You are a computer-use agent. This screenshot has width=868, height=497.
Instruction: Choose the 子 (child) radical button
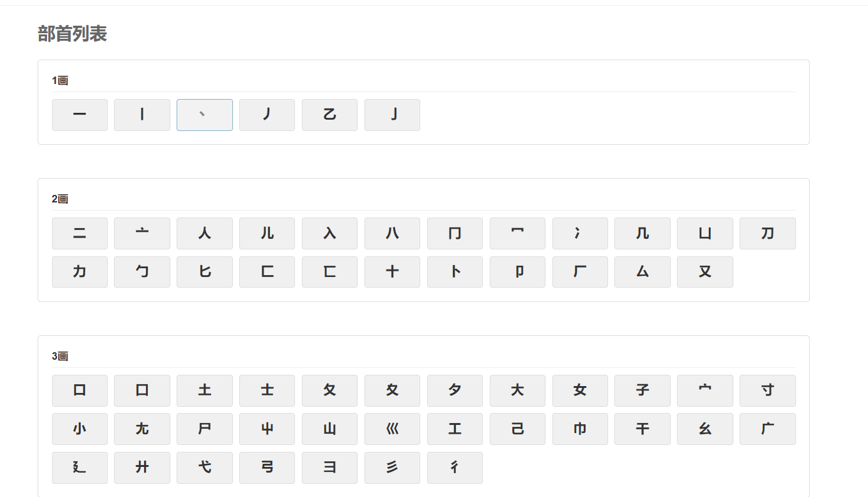tap(642, 390)
